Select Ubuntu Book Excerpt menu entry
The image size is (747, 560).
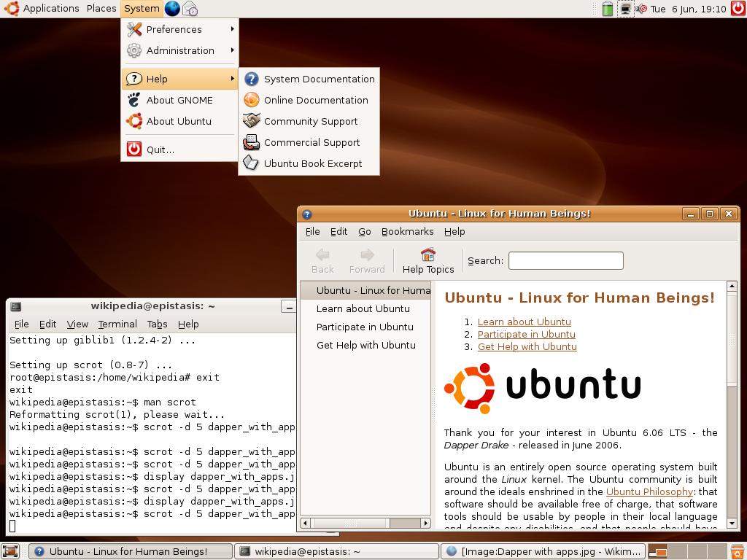click(x=312, y=163)
